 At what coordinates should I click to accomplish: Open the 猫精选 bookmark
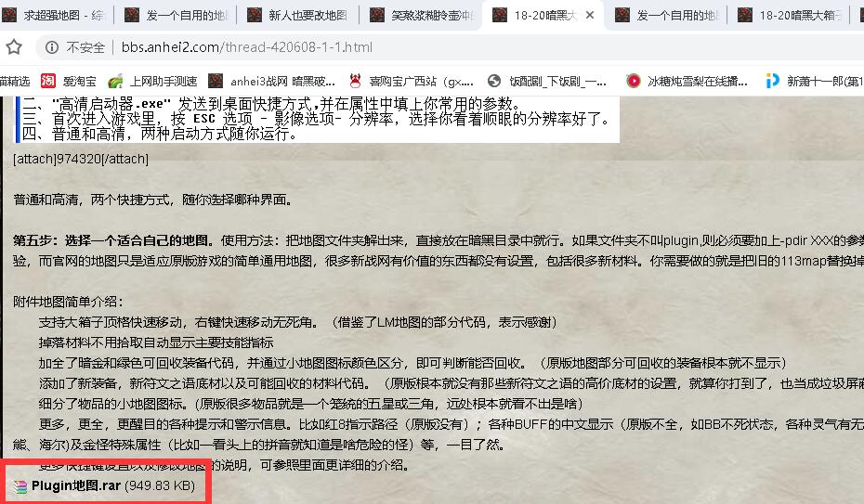tap(15, 81)
